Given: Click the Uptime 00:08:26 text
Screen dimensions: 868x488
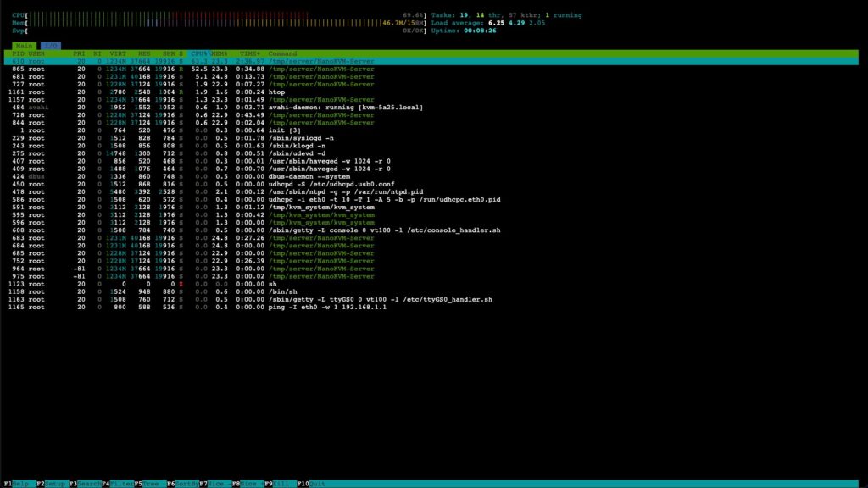Looking at the screenshot, I should [464, 31].
